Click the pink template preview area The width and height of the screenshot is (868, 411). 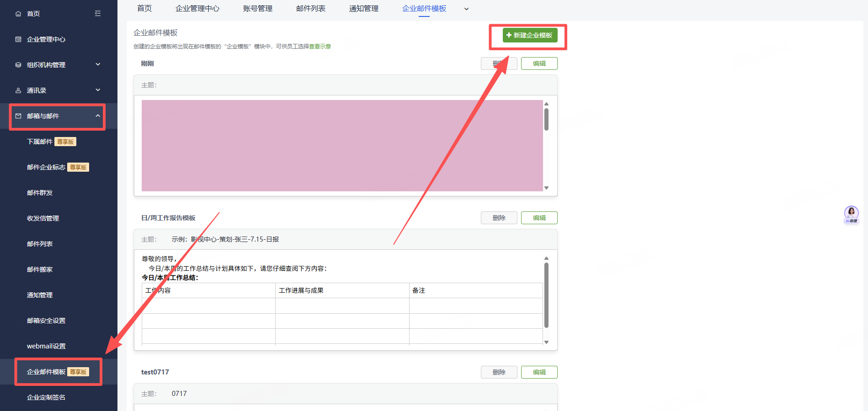tap(342, 146)
